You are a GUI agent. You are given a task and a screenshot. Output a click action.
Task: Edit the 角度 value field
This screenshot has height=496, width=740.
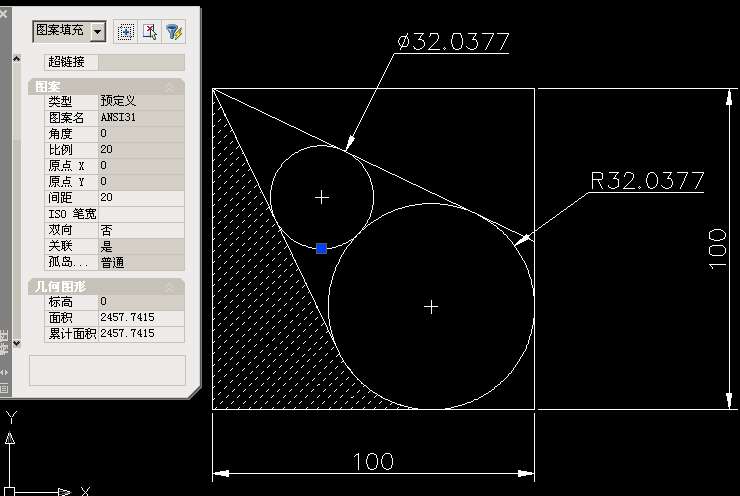pos(141,133)
